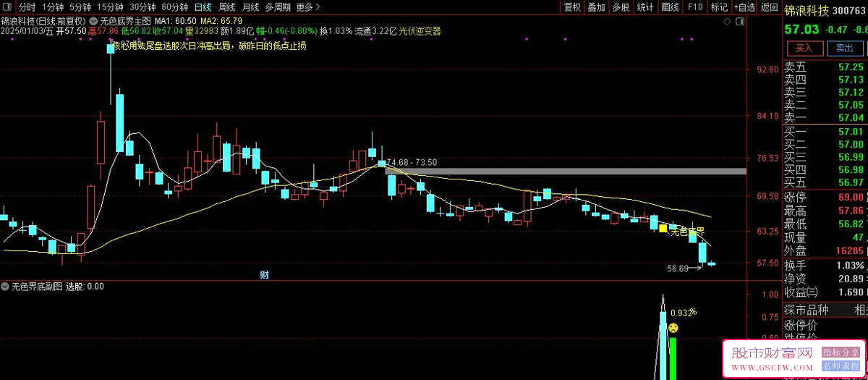This screenshot has height=380, width=868.
Task: Click the 最低 value 56.82
Action: [x=851, y=224]
